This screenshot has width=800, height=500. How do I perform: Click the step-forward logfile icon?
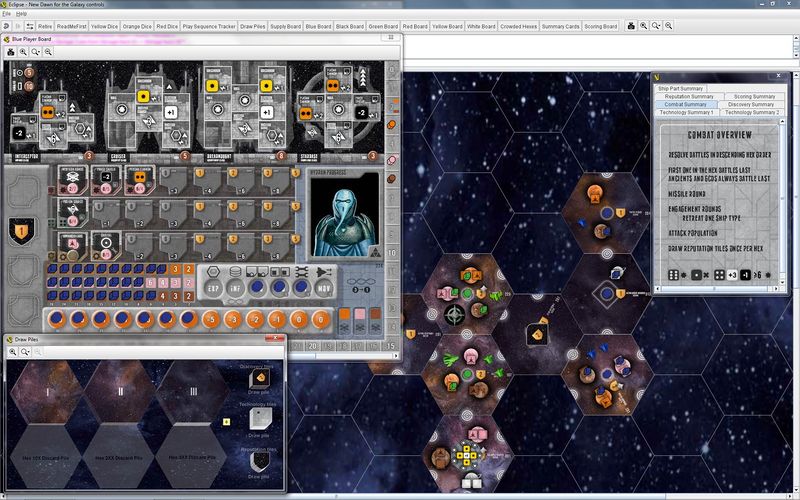click(18, 26)
